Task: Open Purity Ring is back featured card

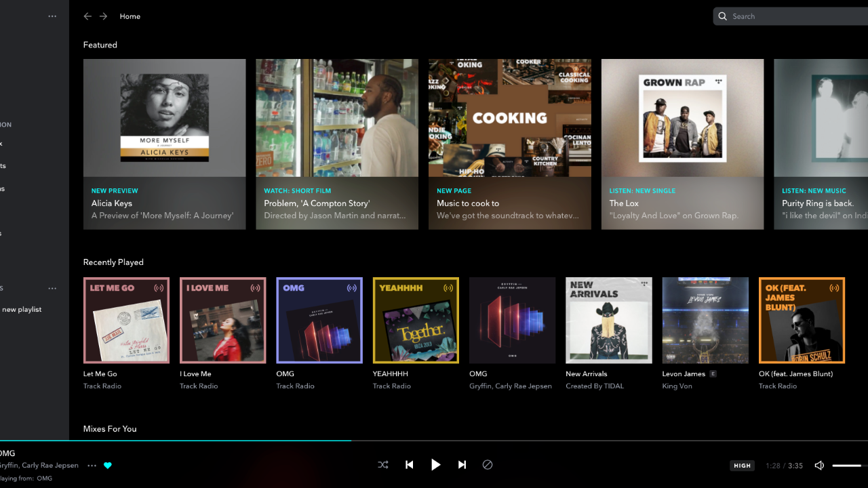Action: 821,144
